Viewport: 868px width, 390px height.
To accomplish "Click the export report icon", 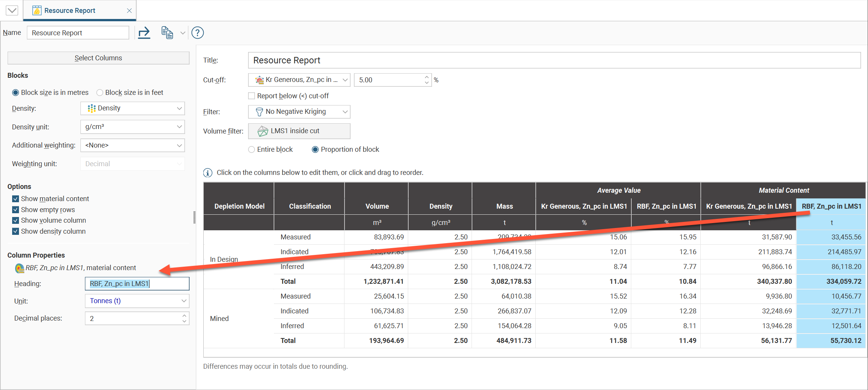I will pos(144,33).
